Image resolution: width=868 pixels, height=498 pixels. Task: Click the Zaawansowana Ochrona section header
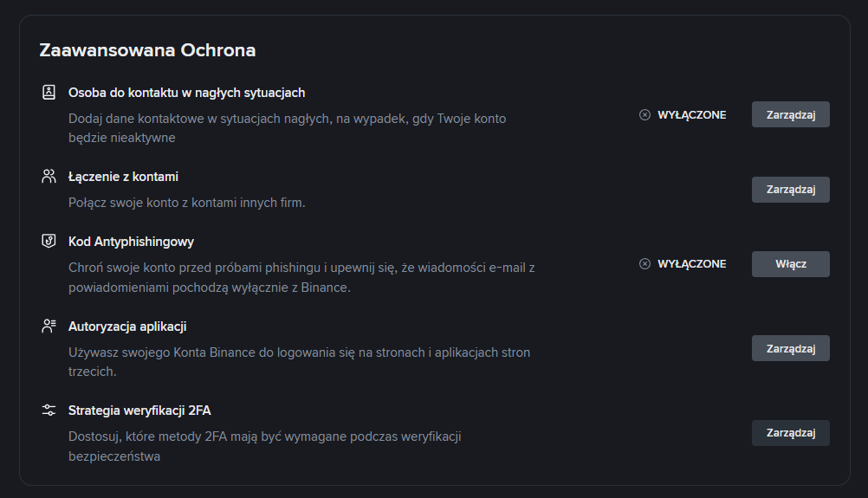pyautogui.click(x=147, y=50)
